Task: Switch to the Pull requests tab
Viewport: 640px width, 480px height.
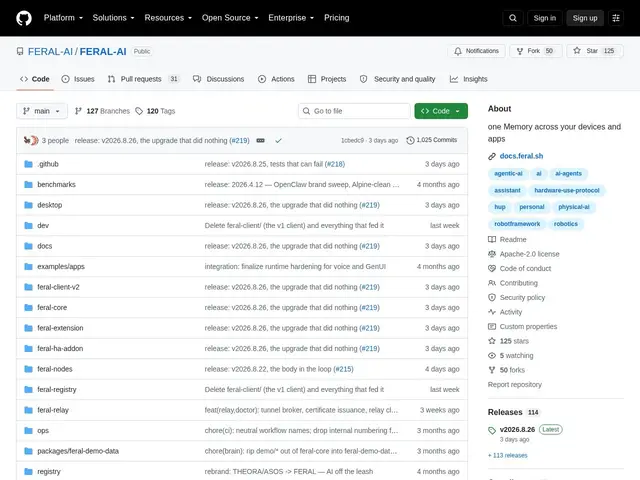Action: [143, 79]
